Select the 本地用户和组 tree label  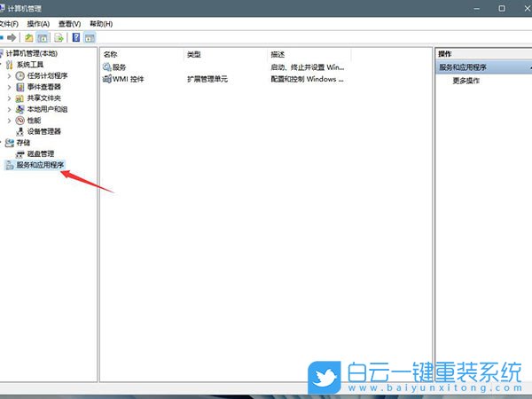point(47,109)
